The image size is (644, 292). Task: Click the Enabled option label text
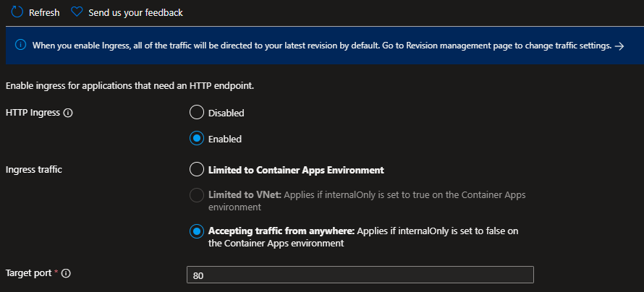coord(225,139)
